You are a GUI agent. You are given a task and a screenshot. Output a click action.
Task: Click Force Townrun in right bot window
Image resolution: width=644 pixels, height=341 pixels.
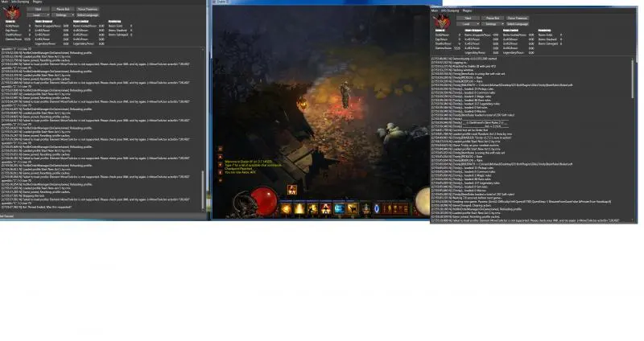pyautogui.click(x=518, y=18)
